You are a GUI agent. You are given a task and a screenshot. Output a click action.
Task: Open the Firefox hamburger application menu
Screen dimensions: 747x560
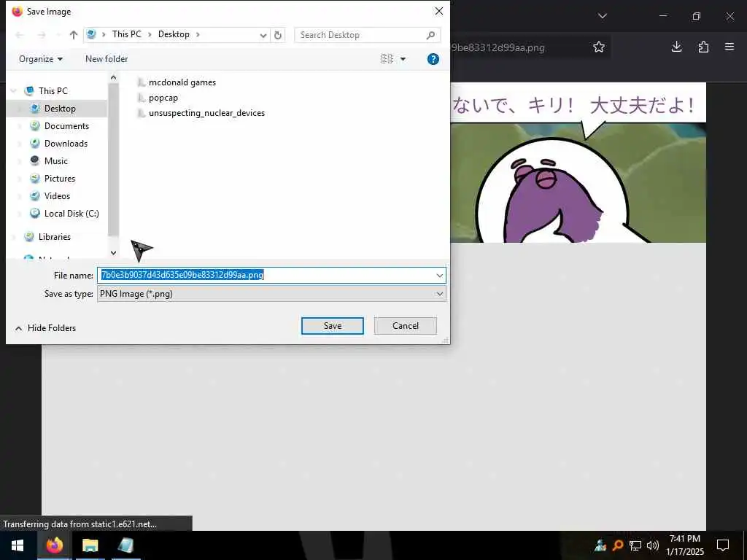729,47
